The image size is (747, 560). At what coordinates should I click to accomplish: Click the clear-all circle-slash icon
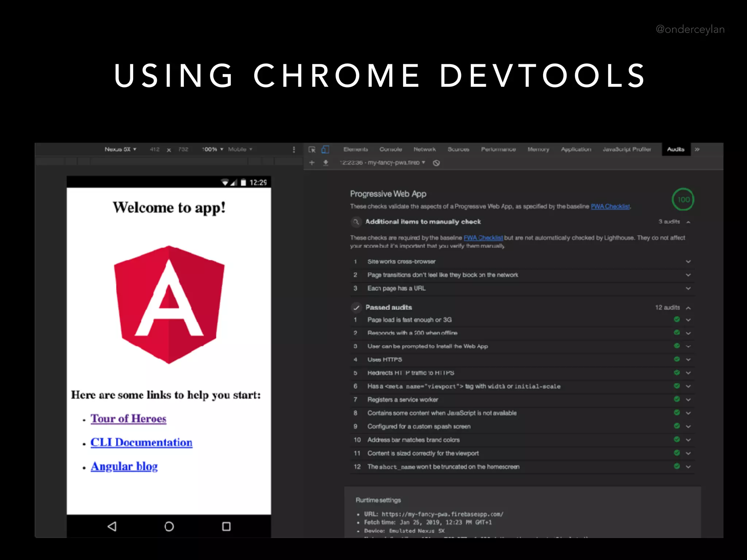pyautogui.click(x=436, y=163)
